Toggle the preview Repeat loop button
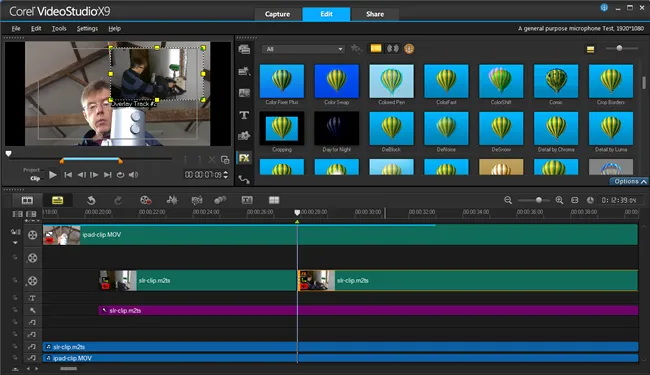The image size is (650, 375). tap(120, 175)
